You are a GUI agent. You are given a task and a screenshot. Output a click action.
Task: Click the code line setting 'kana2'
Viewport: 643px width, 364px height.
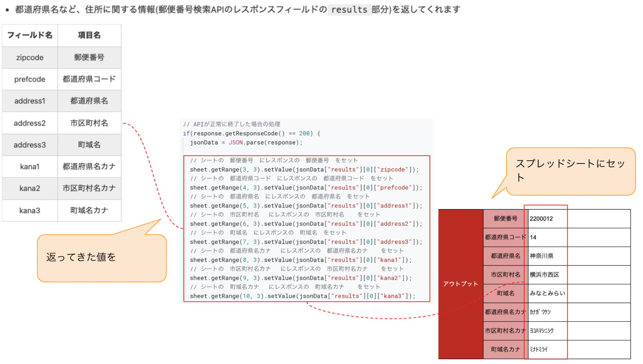[x=301, y=278]
